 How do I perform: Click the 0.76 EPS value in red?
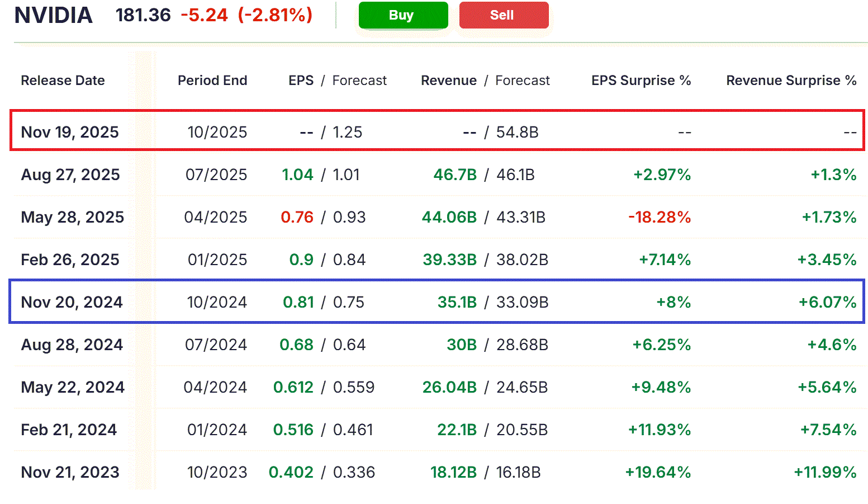pos(297,217)
